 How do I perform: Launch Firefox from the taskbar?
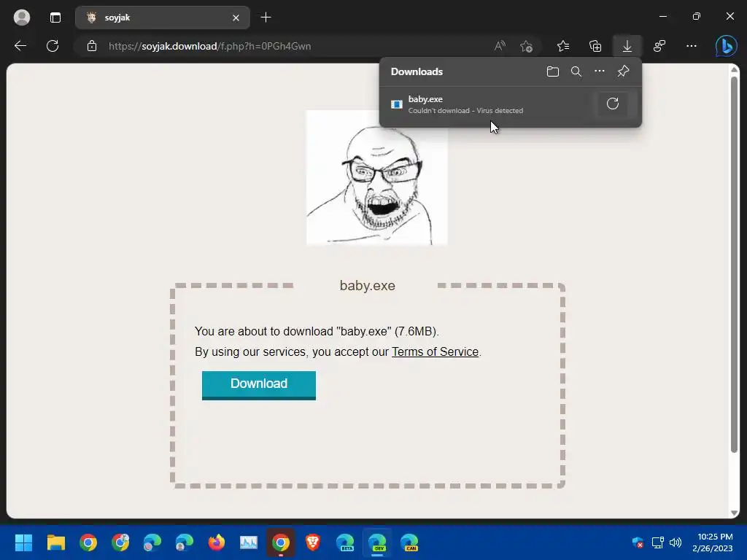tap(216, 542)
